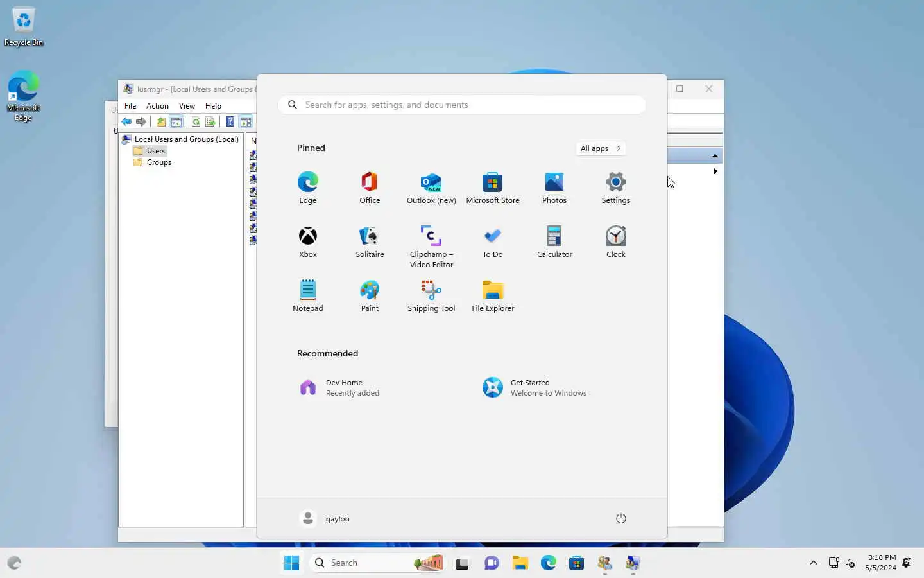Toggle Show/Hide Action Pane toolbar button
Screen dimensions: 924x578
tap(245, 122)
